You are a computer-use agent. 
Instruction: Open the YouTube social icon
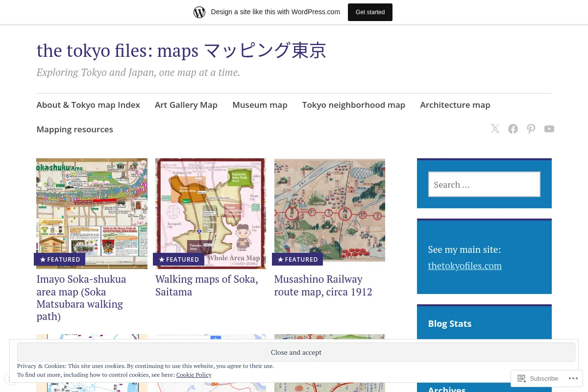pyautogui.click(x=549, y=129)
